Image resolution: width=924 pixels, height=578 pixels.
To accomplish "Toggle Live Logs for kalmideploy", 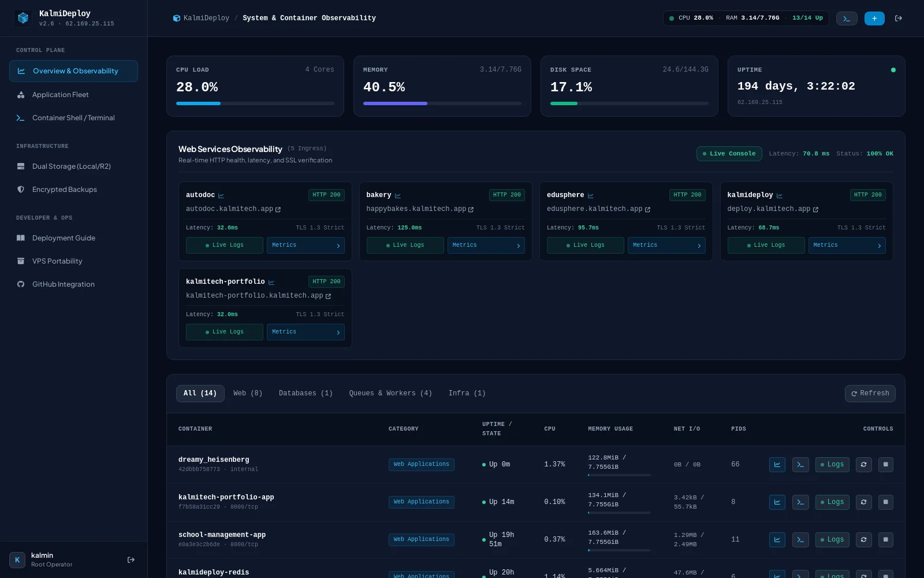I will pos(766,245).
